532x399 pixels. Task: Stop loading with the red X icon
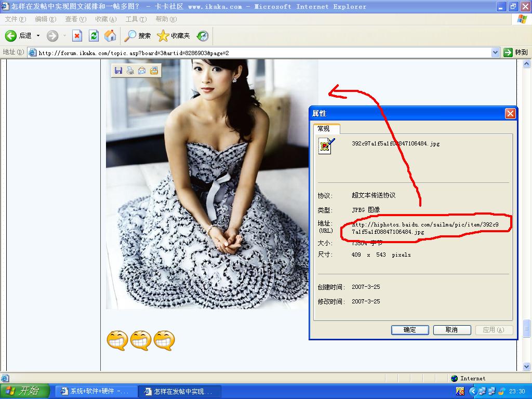coord(77,36)
